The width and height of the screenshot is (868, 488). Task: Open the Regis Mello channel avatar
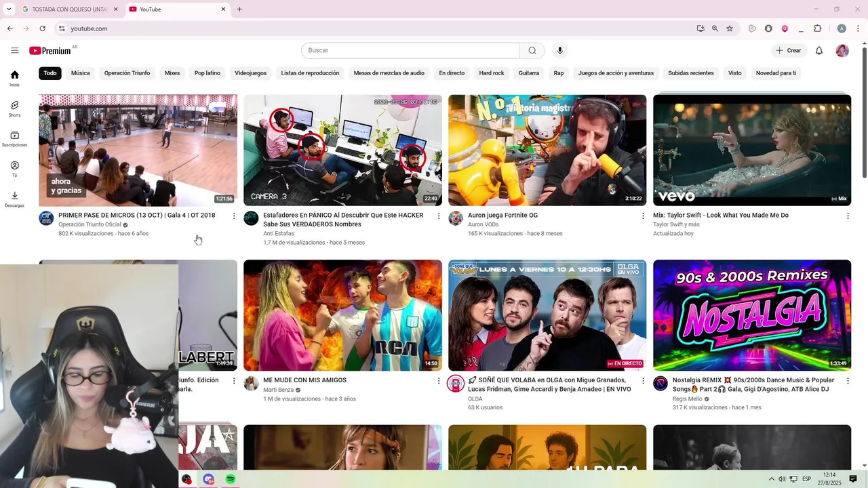[x=660, y=384]
